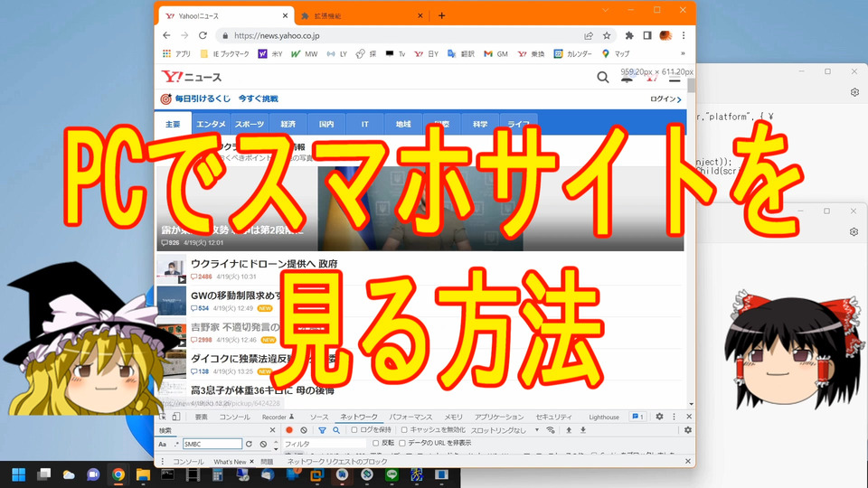Open Chrome three-dot menu

[x=684, y=35]
